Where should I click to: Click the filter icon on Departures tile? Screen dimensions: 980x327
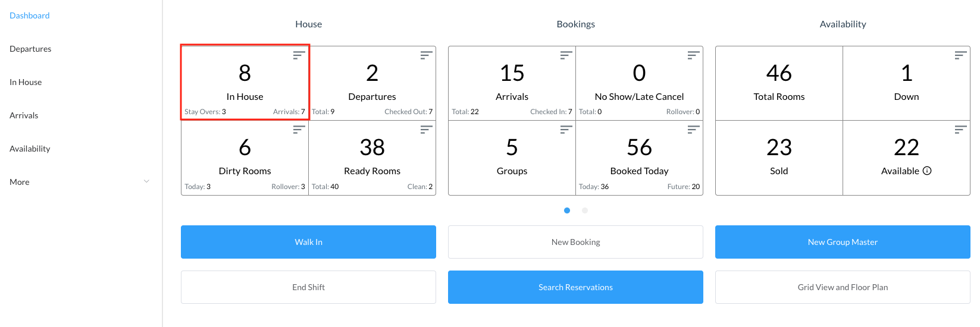click(x=426, y=55)
